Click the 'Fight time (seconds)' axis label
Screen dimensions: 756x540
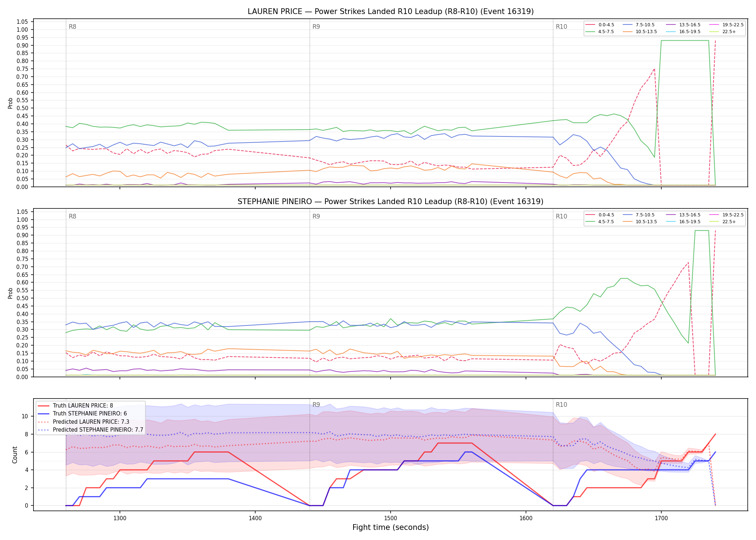tap(391, 528)
